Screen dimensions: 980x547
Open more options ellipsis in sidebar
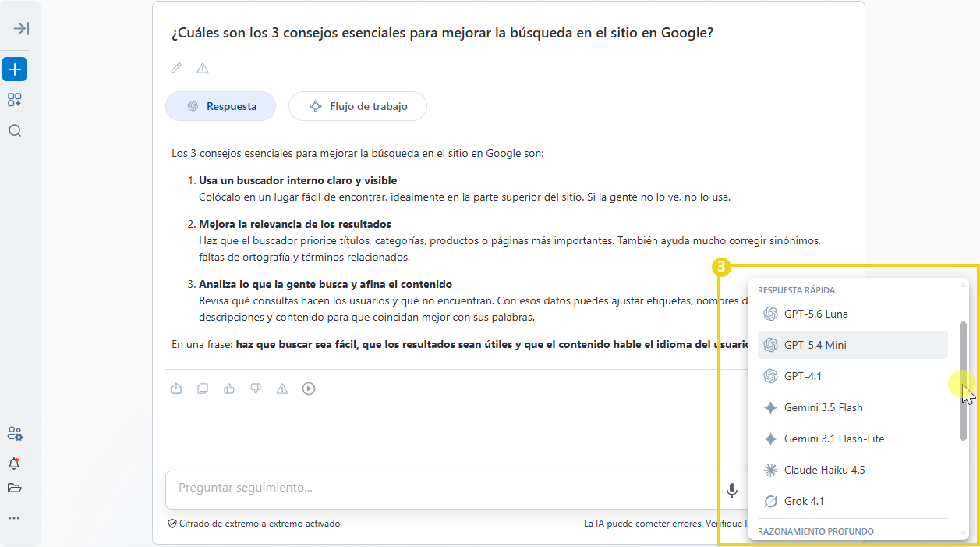click(x=14, y=517)
